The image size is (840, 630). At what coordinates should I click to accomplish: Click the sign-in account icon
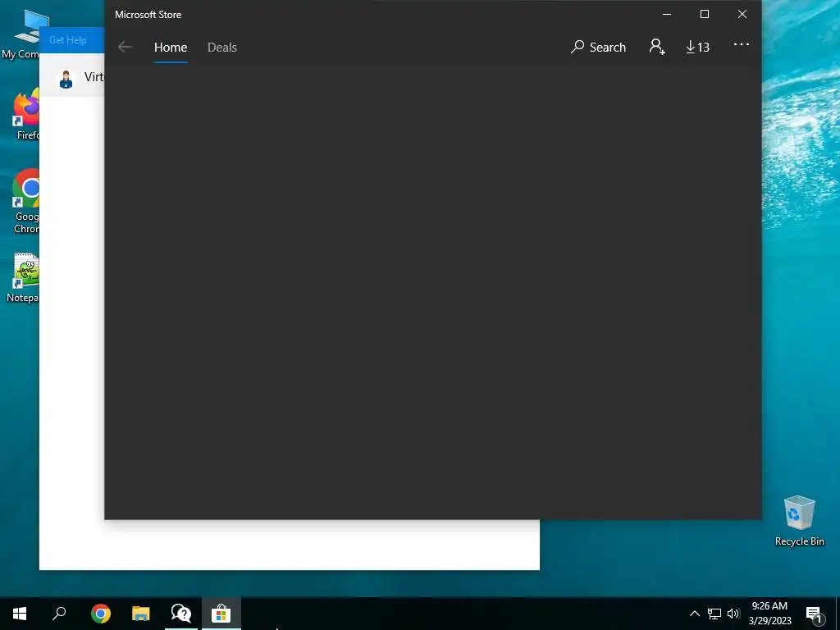[657, 47]
